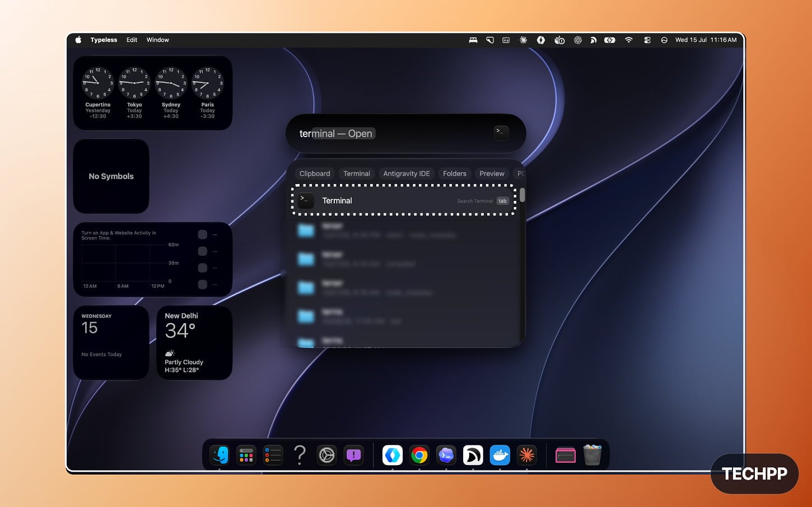Click the question mark icon in Dock
The width and height of the screenshot is (812, 507).
300,455
